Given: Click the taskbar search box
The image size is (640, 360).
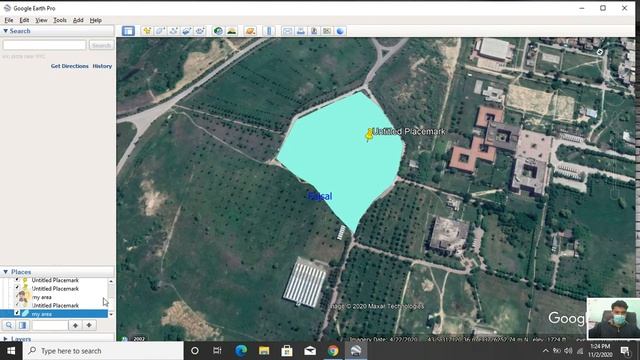Looking at the screenshot, I should pyautogui.click(x=103, y=351).
